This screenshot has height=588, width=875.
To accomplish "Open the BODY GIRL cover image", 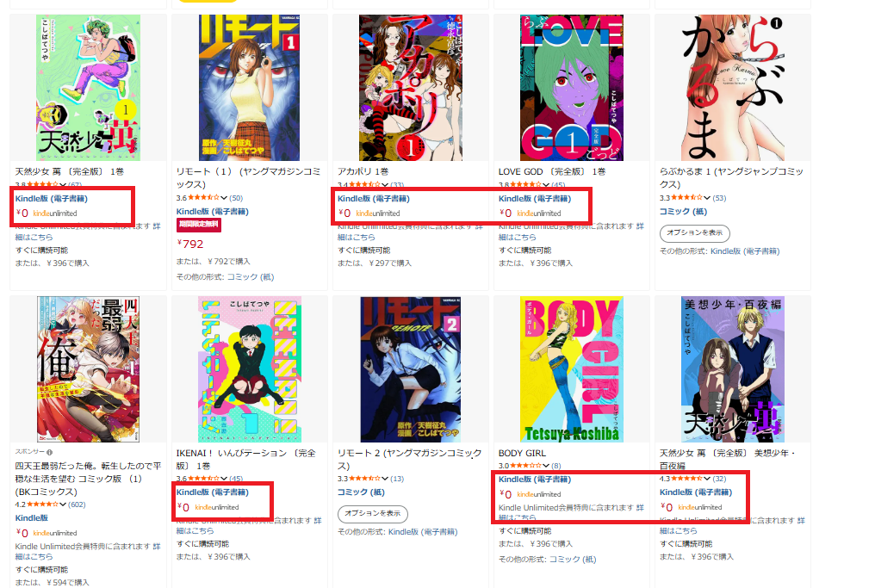I will [572, 369].
